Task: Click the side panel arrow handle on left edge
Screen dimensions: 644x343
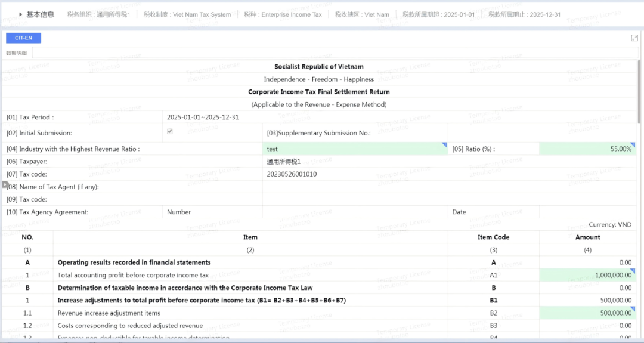Action: (5, 185)
